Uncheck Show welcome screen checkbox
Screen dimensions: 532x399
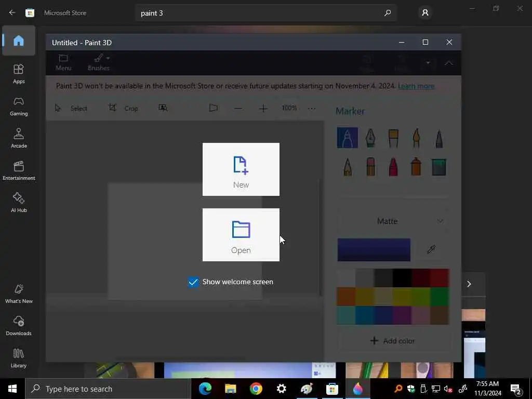(193, 282)
